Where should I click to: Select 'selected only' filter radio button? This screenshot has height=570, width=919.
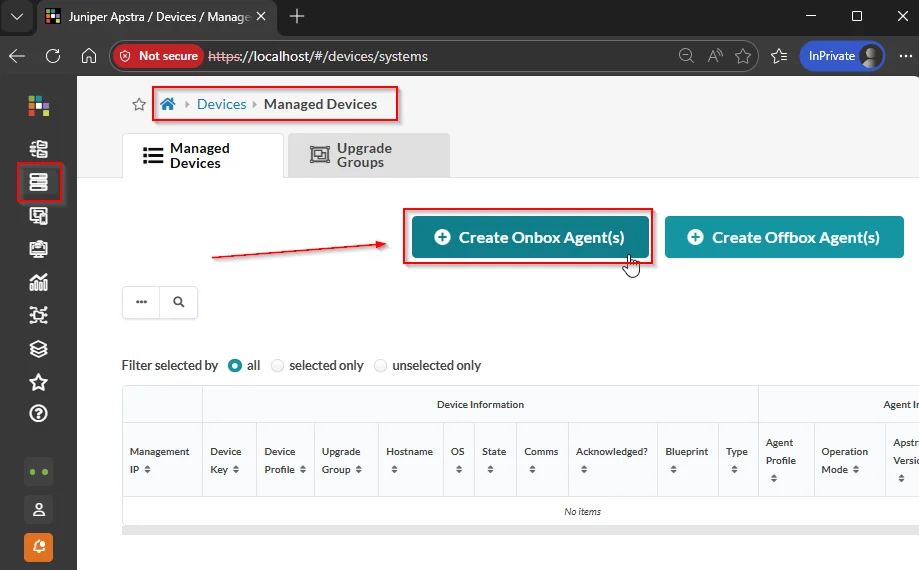click(x=277, y=366)
